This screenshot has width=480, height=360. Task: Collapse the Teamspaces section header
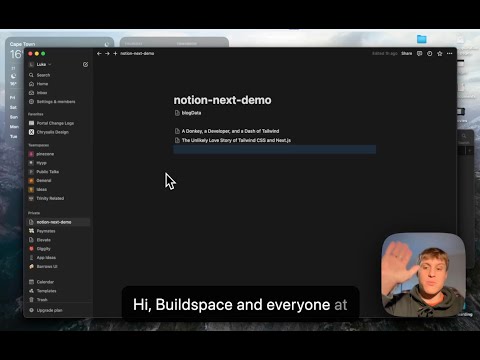tap(38, 145)
